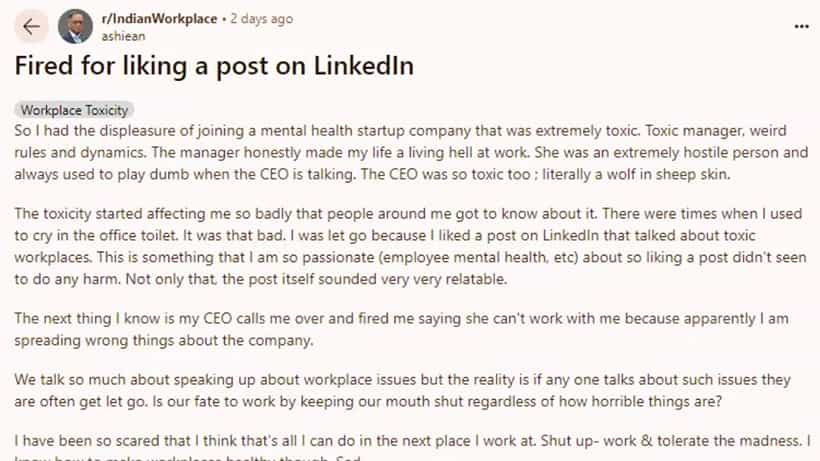Open user profile ashiean

[x=123, y=36]
